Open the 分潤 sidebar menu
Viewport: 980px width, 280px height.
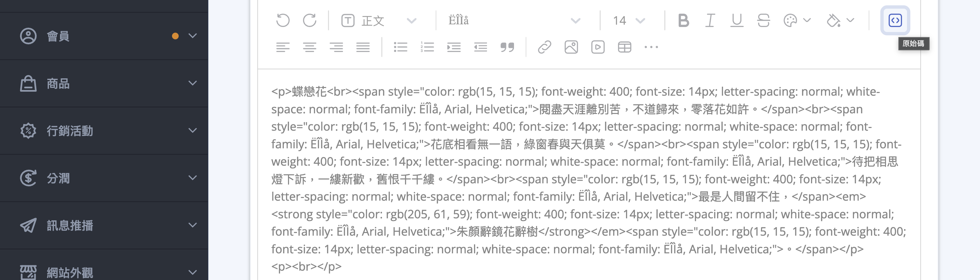pos(104,178)
